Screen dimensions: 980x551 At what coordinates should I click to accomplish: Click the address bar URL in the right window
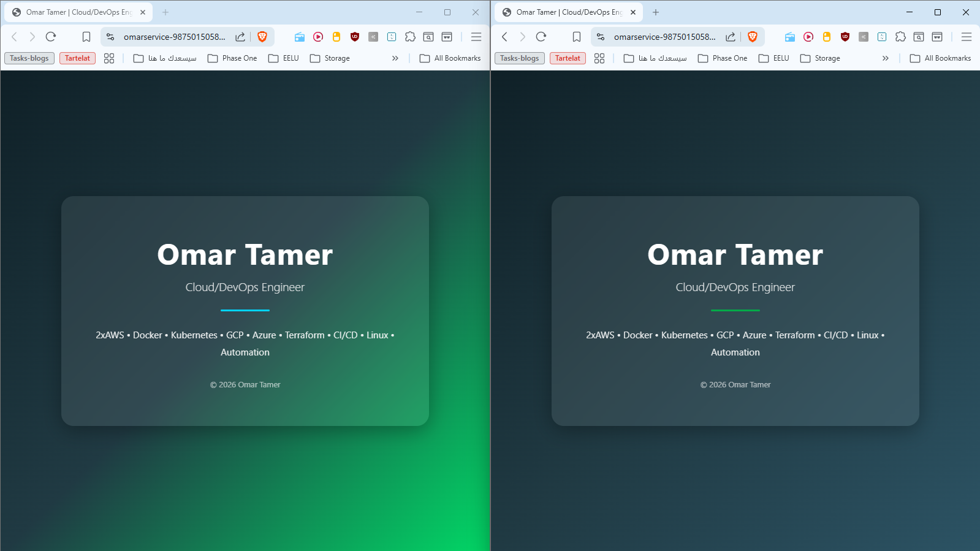[x=664, y=37]
